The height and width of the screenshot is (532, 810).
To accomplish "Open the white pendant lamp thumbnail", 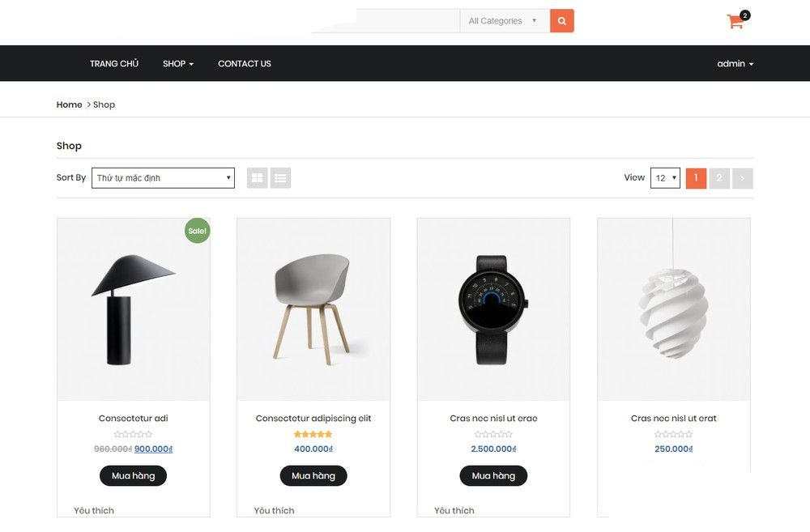I will click(673, 309).
